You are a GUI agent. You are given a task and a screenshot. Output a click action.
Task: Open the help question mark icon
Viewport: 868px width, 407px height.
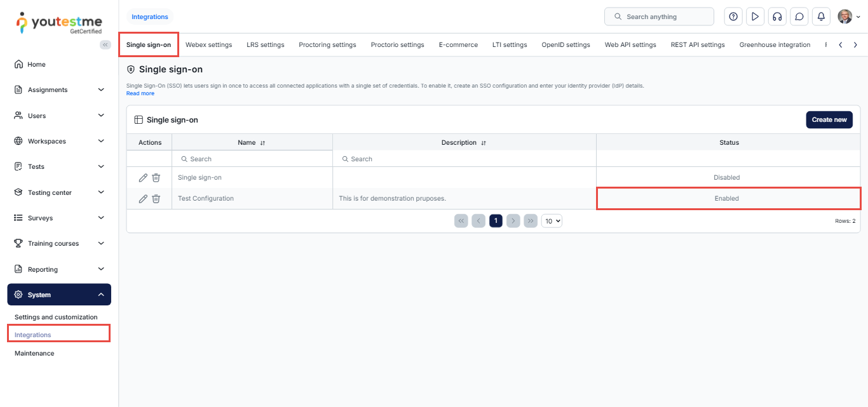[733, 17]
